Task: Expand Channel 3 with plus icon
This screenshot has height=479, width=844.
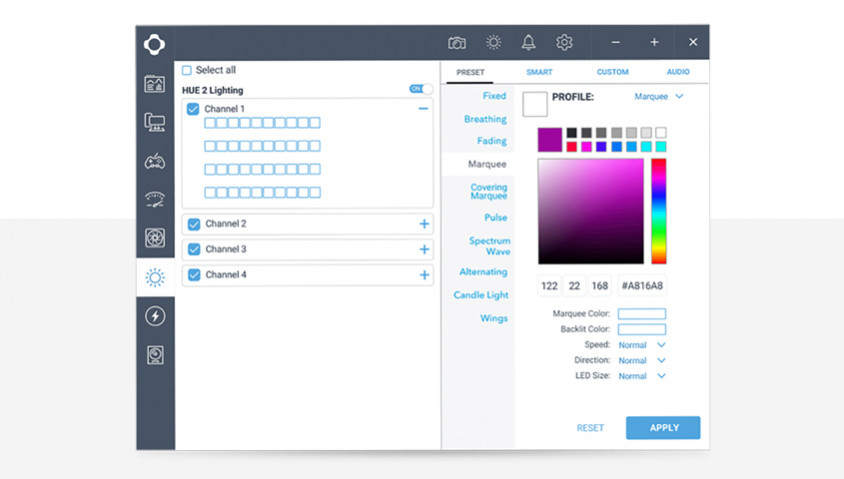Action: [x=424, y=249]
